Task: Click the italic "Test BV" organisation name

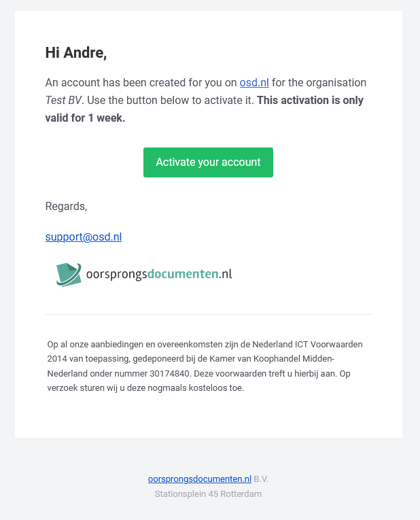Action: [63, 100]
